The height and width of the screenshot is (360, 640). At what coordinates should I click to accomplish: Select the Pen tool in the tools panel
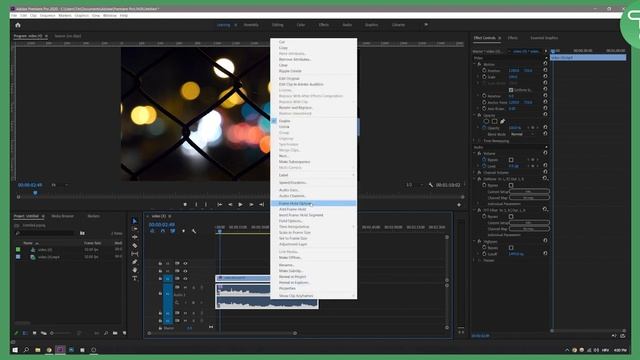click(135, 262)
